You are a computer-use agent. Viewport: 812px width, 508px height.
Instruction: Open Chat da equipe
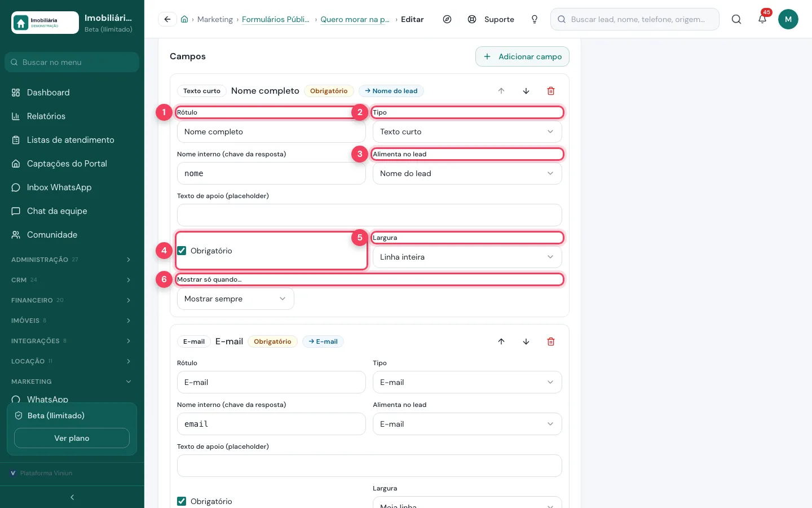(x=72, y=211)
